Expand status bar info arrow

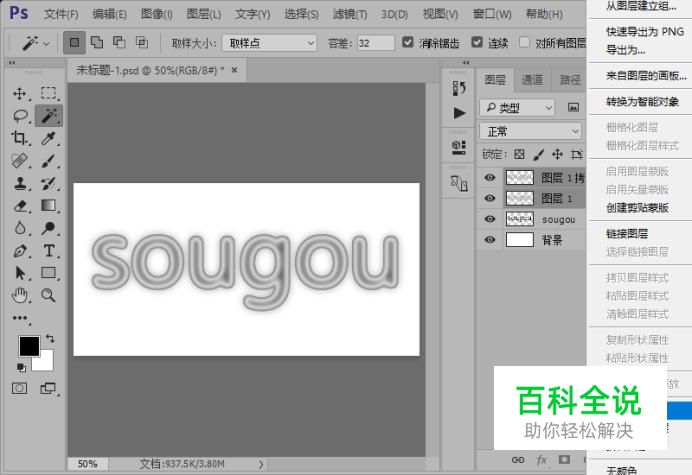point(261,464)
